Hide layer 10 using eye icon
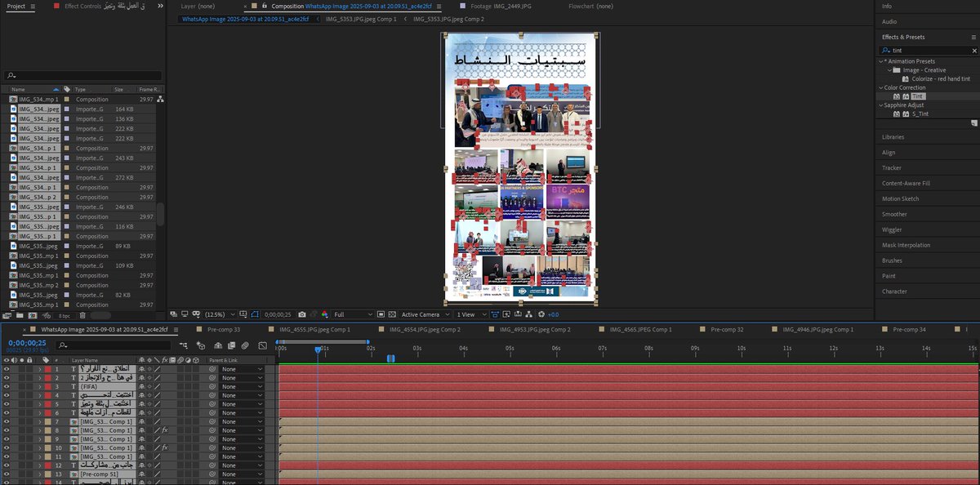The width and height of the screenshot is (980, 485). tap(7, 447)
